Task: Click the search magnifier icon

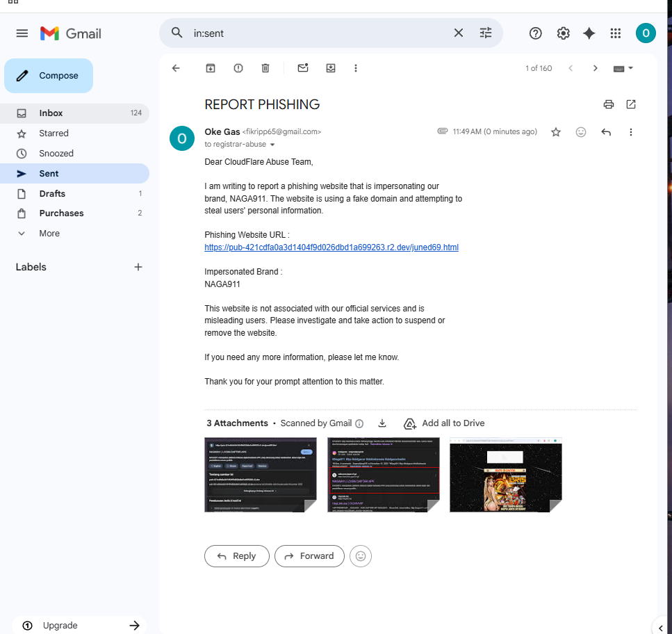Action: pyautogui.click(x=177, y=33)
